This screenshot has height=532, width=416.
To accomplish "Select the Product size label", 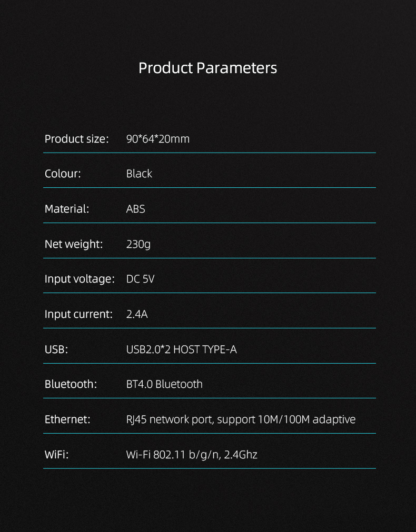I will [x=77, y=139].
